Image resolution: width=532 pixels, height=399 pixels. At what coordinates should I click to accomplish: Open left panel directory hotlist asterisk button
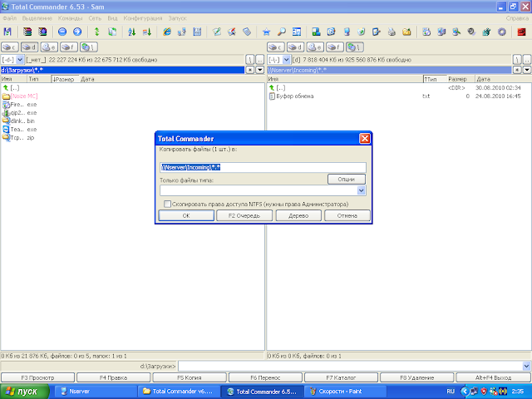249,70
